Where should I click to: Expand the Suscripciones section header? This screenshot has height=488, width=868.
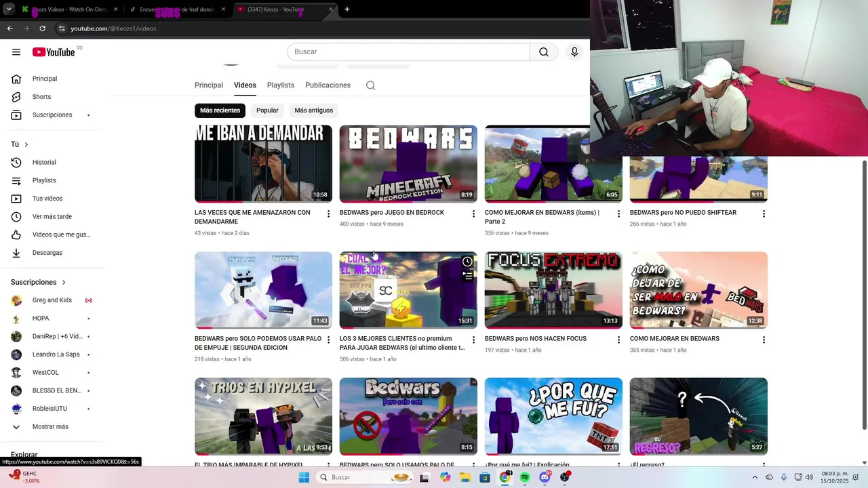[39, 282]
